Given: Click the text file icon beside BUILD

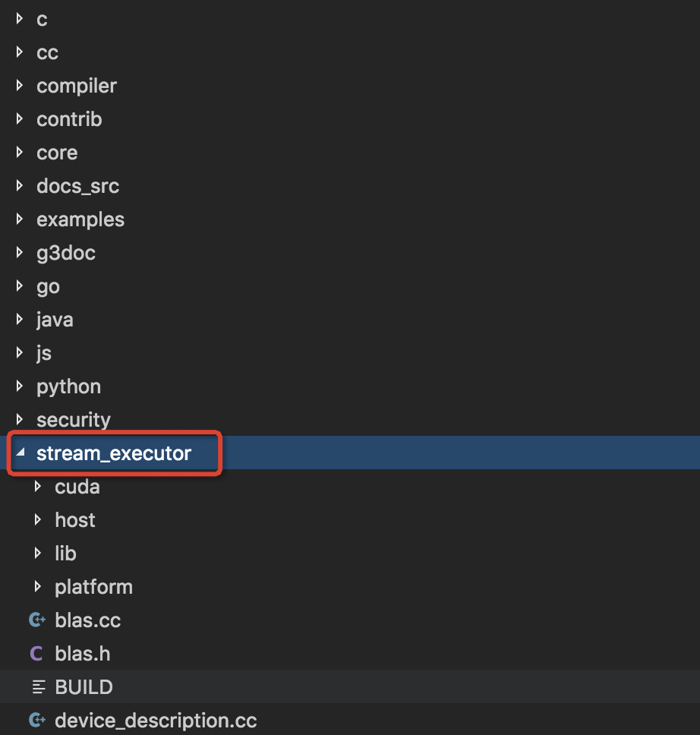Looking at the screenshot, I should click(37, 687).
